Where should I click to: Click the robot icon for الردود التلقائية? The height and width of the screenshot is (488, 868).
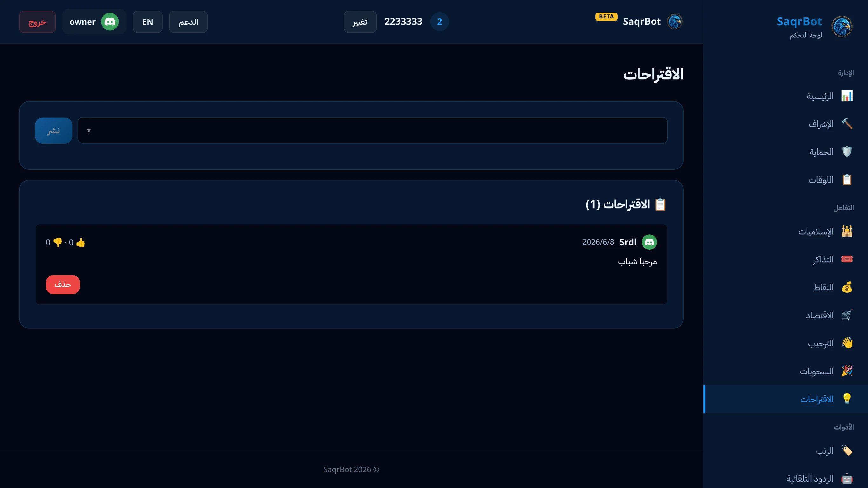point(847,478)
